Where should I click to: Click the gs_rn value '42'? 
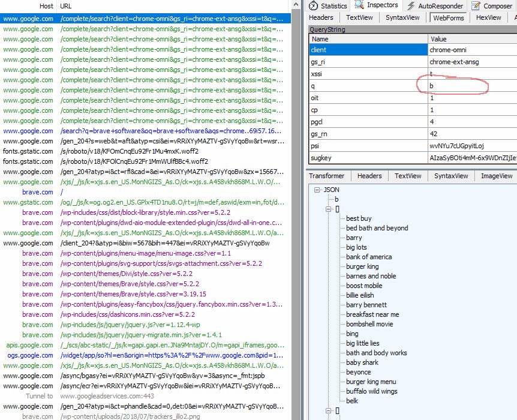pos(433,134)
